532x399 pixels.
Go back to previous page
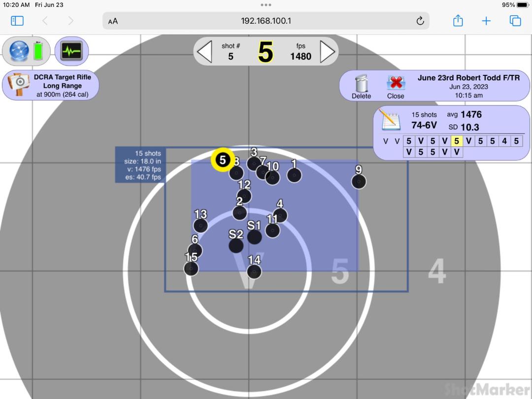(45, 21)
